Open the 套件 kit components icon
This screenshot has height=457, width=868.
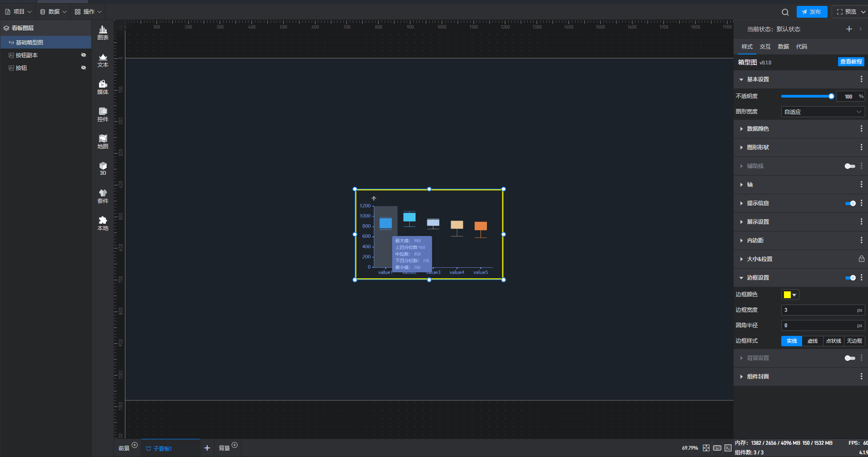tap(103, 196)
